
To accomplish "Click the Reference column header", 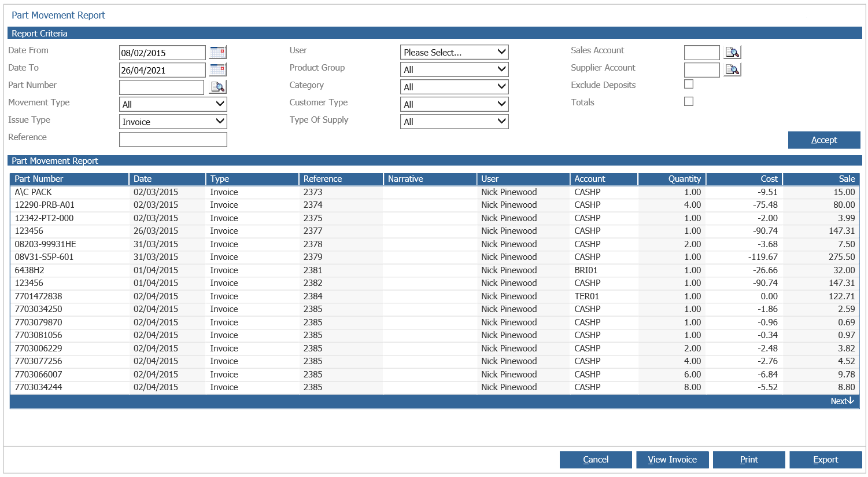I will (x=341, y=179).
